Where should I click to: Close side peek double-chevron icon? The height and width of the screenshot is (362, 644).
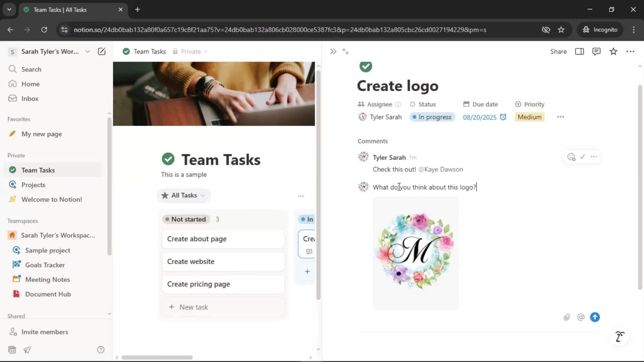click(333, 51)
